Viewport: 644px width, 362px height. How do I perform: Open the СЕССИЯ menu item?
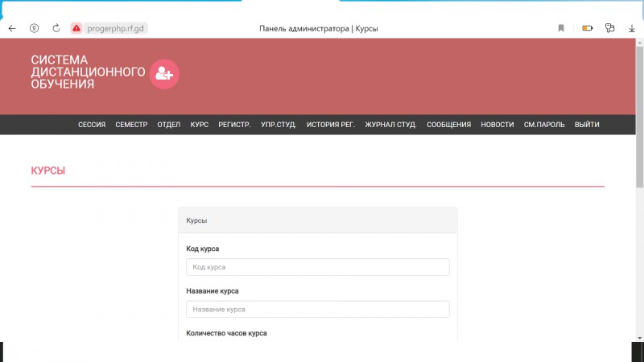92,125
